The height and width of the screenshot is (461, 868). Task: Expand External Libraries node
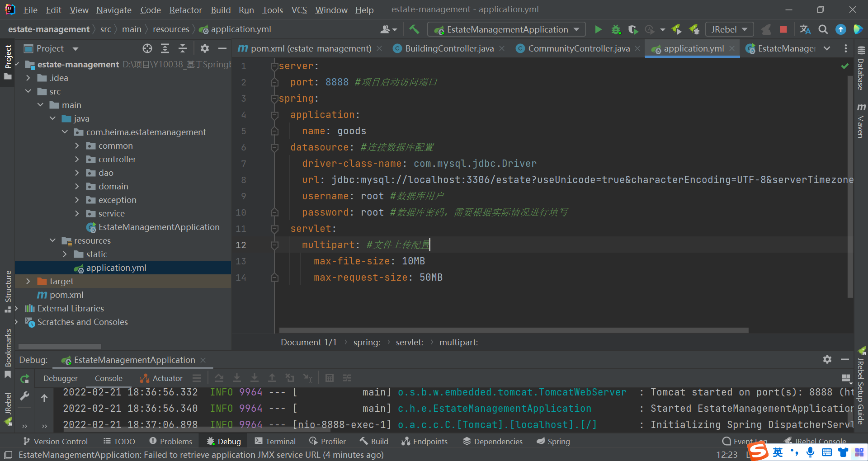coord(16,308)
